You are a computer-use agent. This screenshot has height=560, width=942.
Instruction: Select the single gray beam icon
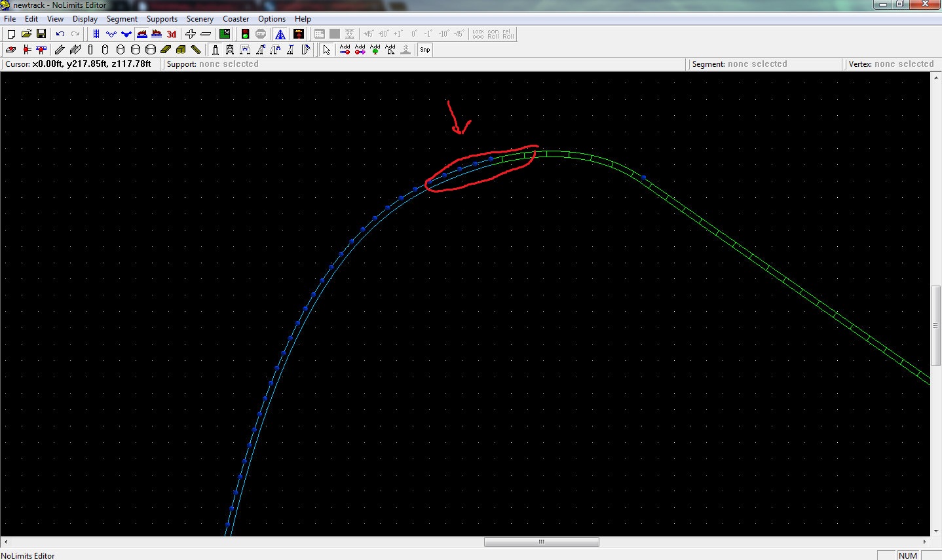point(60,50)
